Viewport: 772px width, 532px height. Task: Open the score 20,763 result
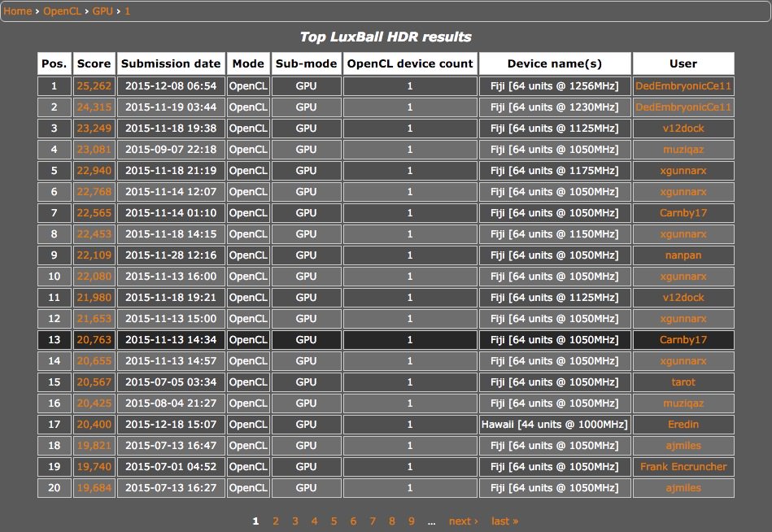coord(94,339)
